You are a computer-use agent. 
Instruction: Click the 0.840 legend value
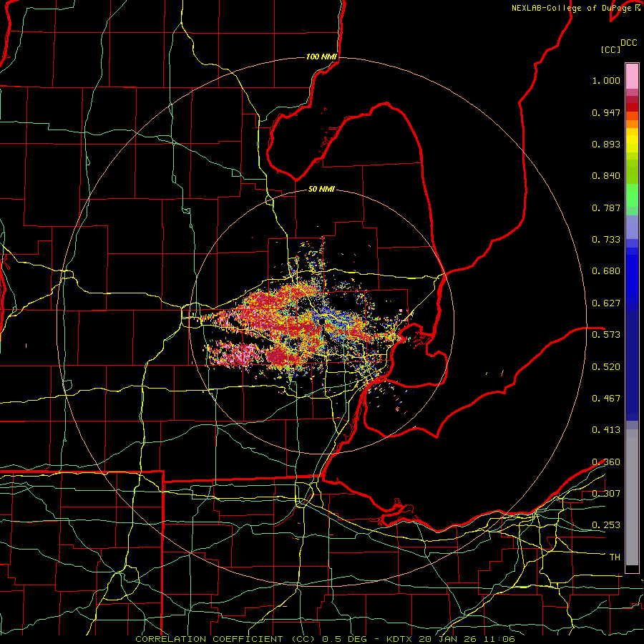pyautogui.click(x=606, y=176)
